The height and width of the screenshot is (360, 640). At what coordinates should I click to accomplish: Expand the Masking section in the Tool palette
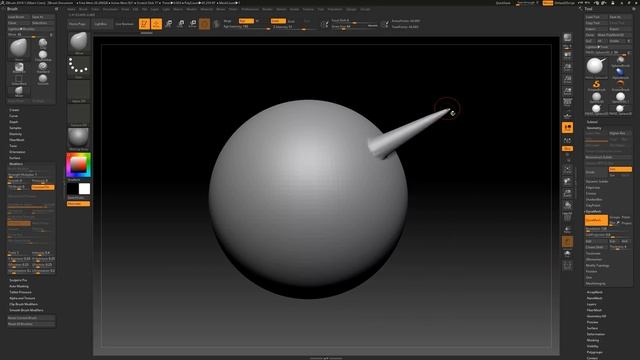(593, 340)
